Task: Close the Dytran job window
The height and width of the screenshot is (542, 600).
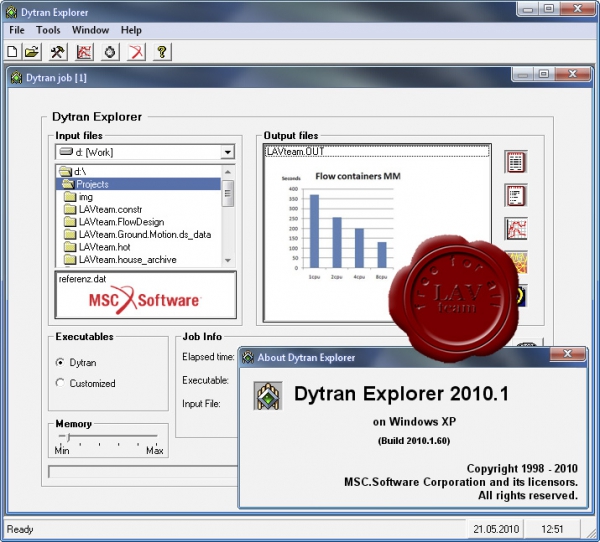Action: [x=572, y=73]
